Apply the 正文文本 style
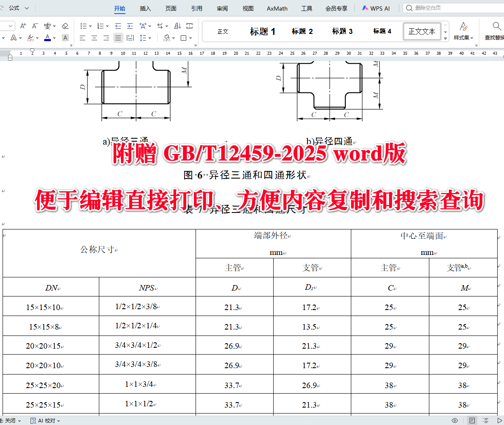 [x=422, y=31]
